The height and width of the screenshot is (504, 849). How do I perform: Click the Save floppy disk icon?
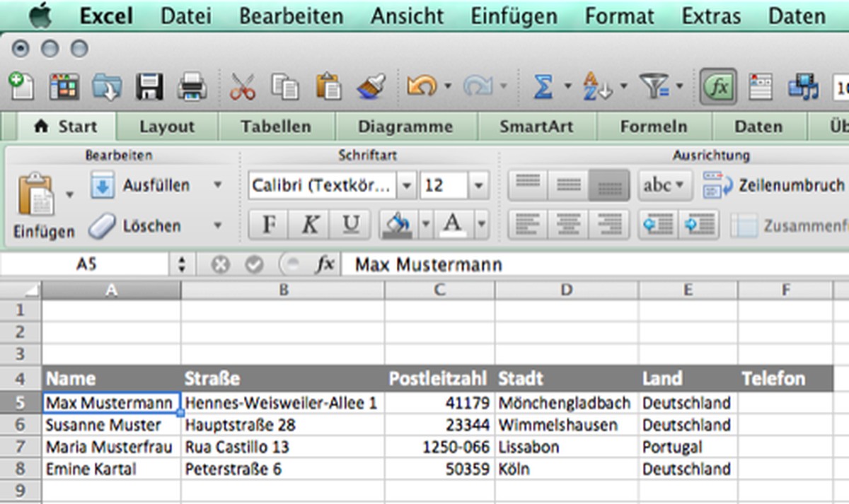click(149, 87)
